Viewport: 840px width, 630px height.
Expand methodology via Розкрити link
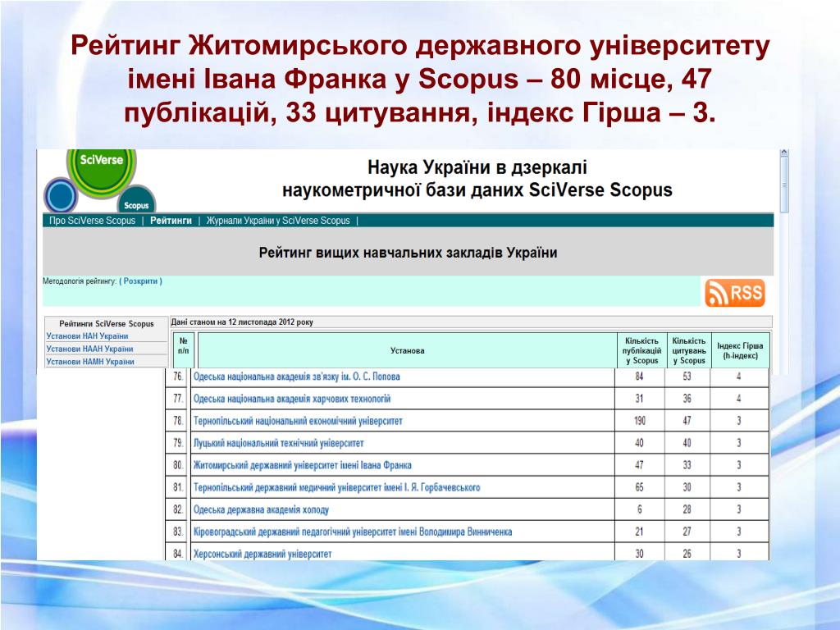(140, 281)
